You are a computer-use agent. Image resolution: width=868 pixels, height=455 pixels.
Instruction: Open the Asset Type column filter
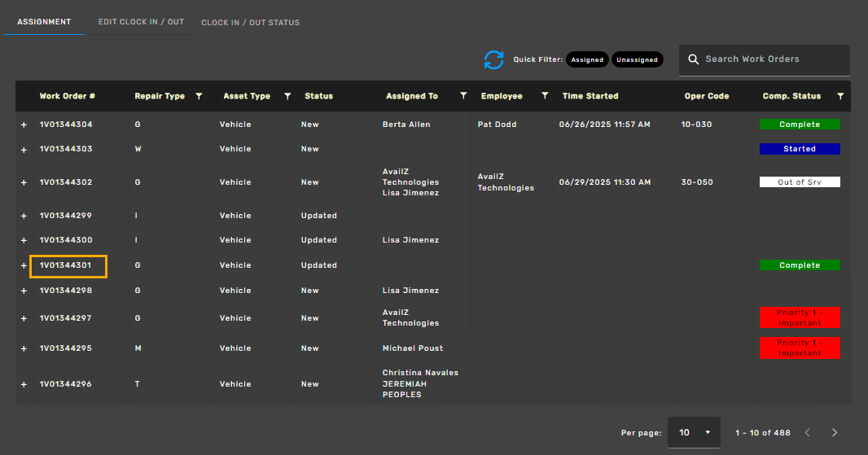(287, 96)
